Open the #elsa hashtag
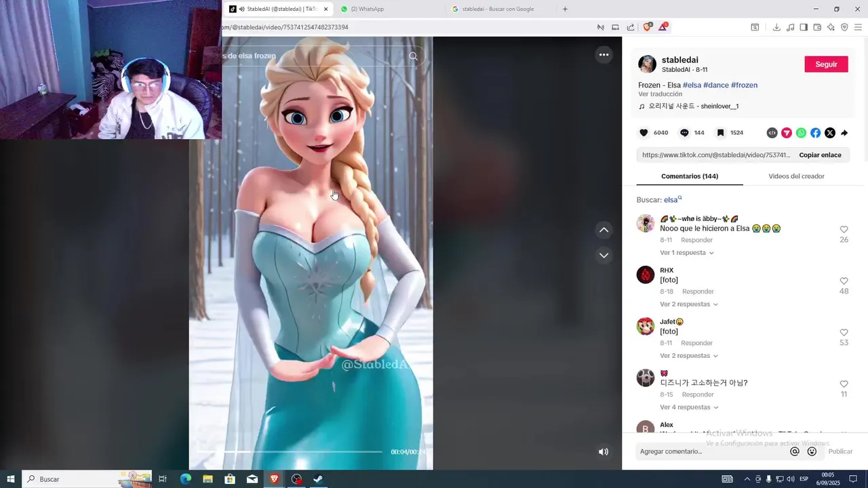This screenshot has width=868, height=488. tap(692, 85)
